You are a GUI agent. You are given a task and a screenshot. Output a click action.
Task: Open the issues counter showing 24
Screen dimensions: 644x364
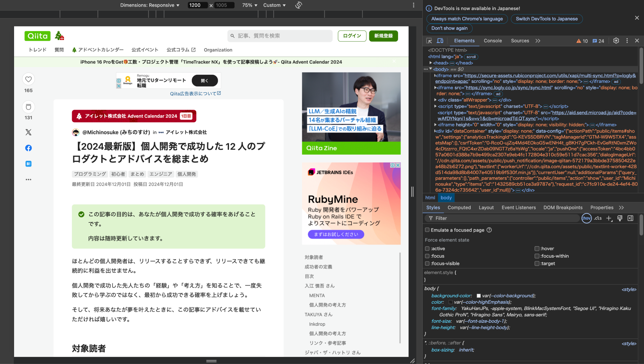[x=598, y=41]
